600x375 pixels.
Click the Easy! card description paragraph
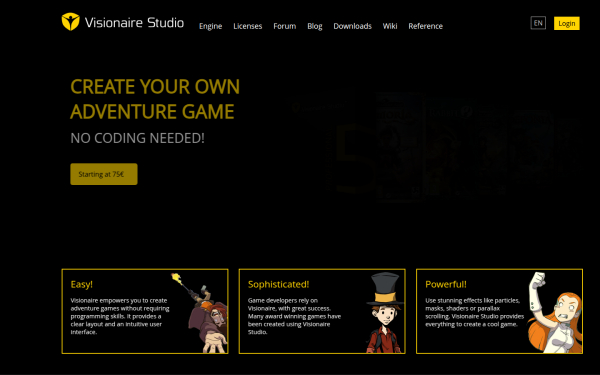point(120,316)
